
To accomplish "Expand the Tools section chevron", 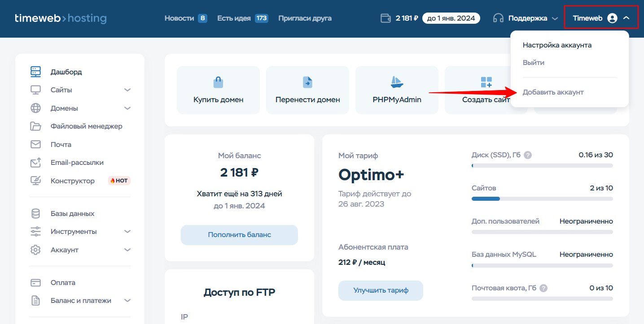I will coord(127,232).
